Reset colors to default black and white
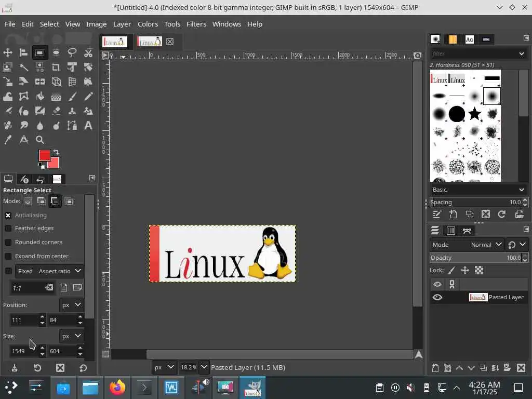The image size is (532, 399). point(42,166)
